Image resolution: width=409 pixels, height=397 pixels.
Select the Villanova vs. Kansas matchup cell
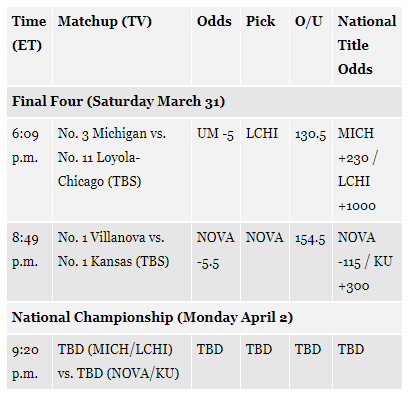pos(122,262)
